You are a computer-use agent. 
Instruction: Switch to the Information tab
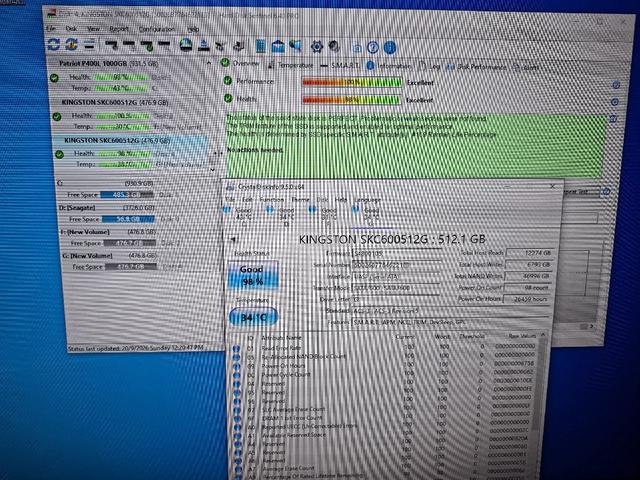[389, 66]
